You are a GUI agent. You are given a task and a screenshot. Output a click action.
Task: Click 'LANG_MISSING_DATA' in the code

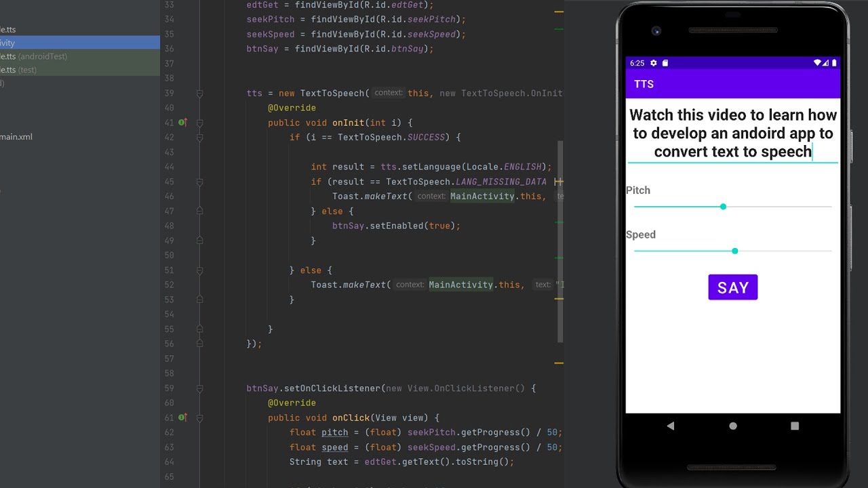click(501, 182)
